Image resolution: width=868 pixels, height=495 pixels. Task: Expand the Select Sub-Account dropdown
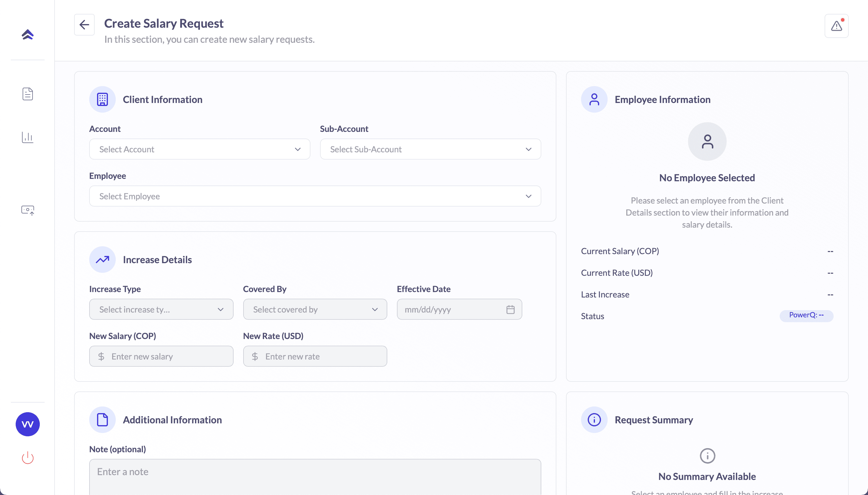pos(430,149)
